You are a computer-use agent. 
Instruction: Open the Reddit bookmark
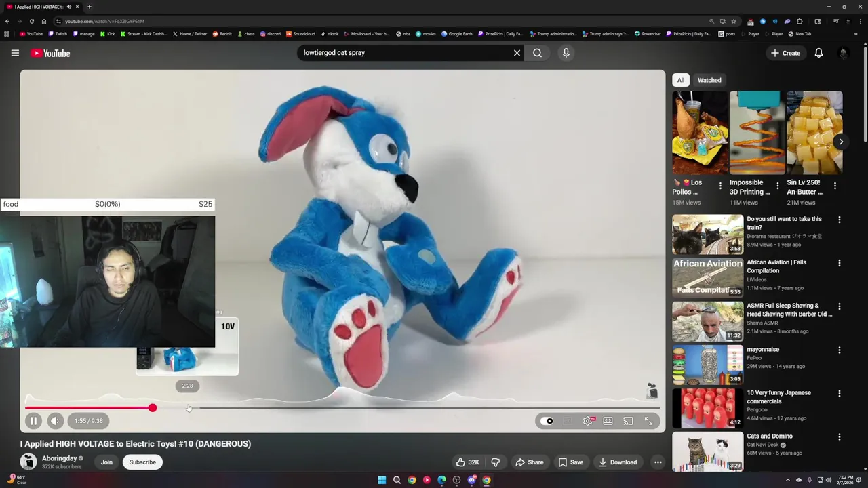point(222,34)
